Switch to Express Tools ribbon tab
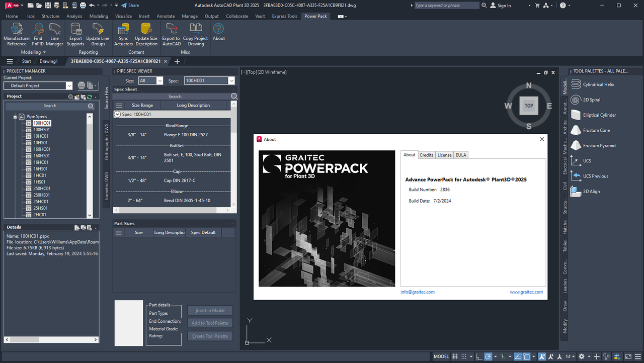 [285, 16]
